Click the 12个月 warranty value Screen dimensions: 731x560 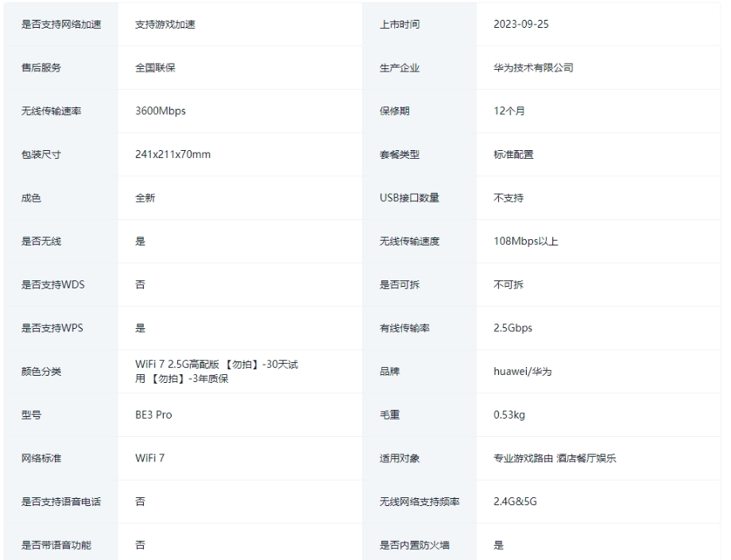tap(509, 111)
